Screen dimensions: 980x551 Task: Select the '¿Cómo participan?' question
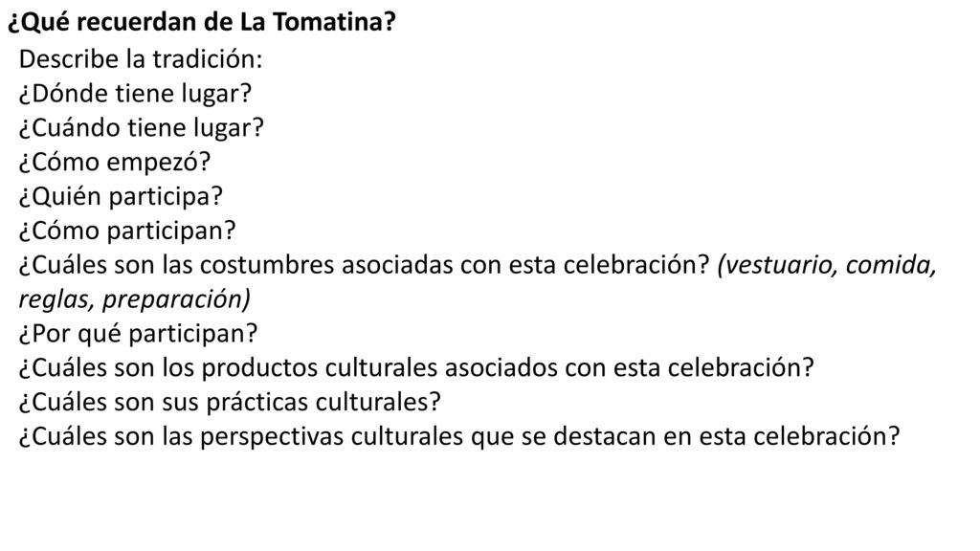(127, 231)
